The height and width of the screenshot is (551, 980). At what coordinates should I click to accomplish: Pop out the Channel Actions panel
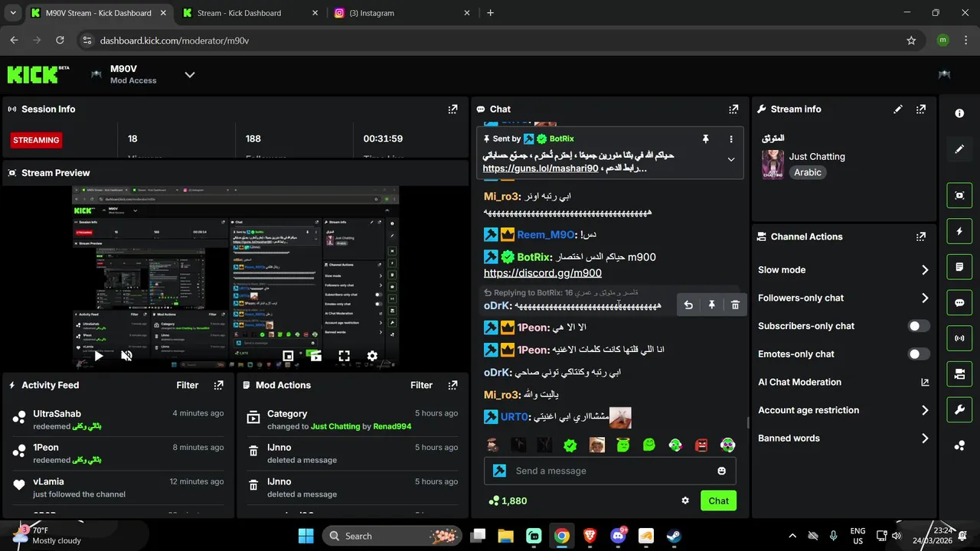click(921, 236)
